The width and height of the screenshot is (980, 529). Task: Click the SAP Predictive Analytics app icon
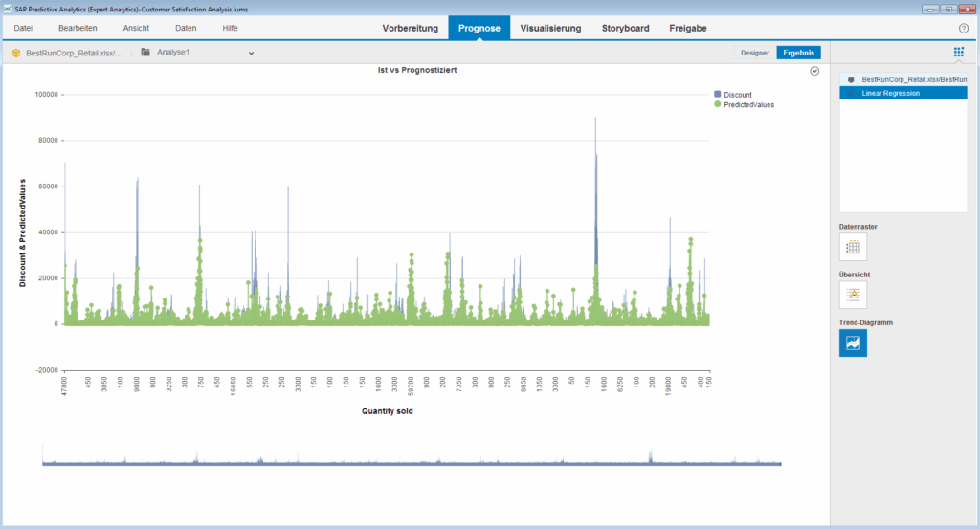[8, 8]
